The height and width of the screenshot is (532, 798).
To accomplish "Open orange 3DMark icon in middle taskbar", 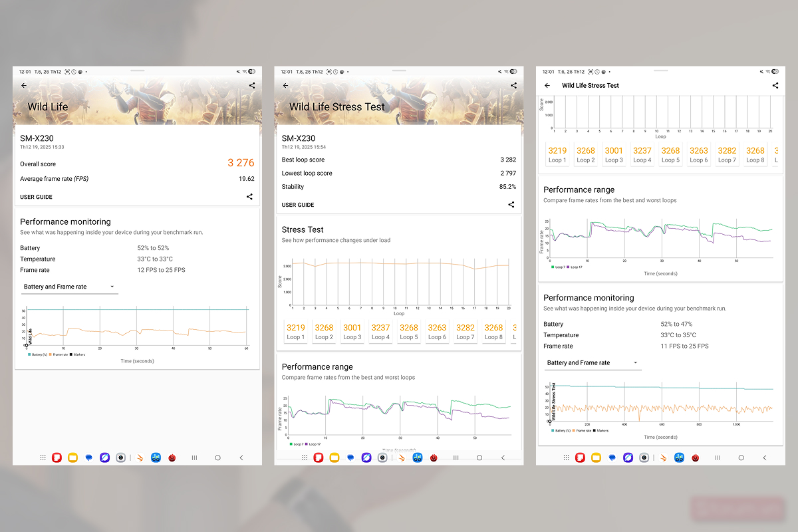I will 401,458.
